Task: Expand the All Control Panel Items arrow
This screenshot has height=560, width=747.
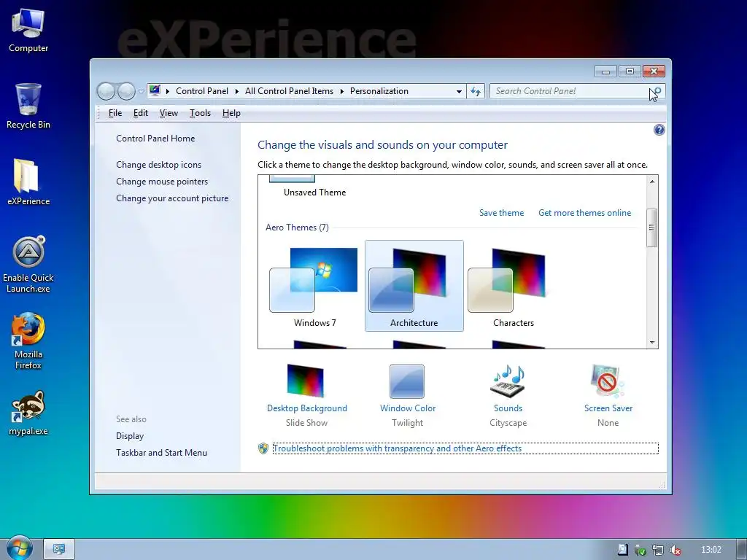Action: tap(341, 91)
